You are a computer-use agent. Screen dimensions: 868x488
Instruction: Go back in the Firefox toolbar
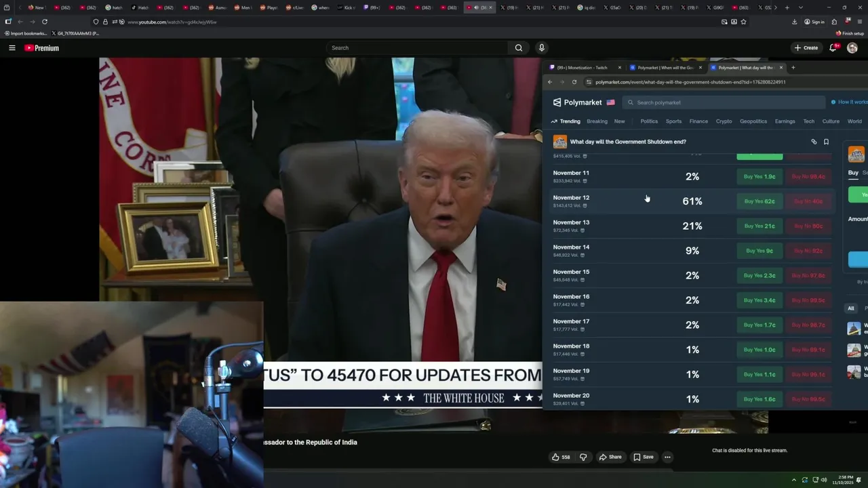coord(20,22)
